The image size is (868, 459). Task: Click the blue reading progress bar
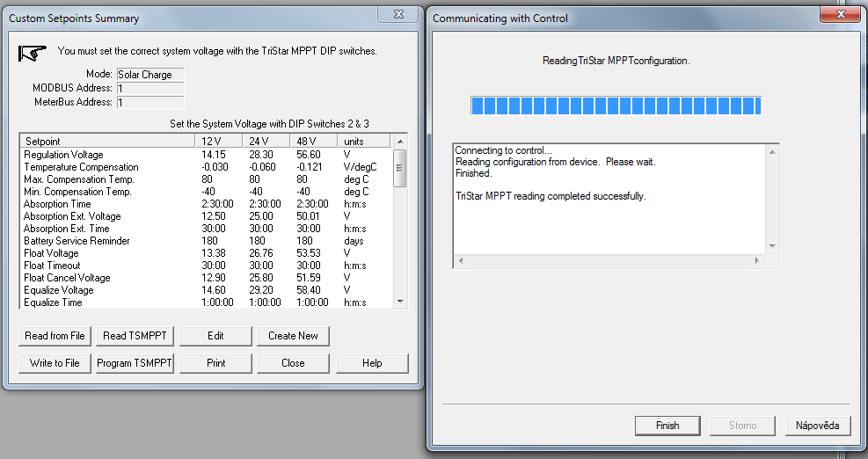pyautogui.click(x=616, y=106)
